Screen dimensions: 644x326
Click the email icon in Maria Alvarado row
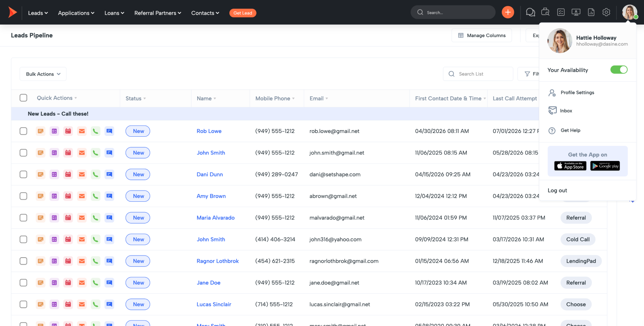(x=82, y=218)
